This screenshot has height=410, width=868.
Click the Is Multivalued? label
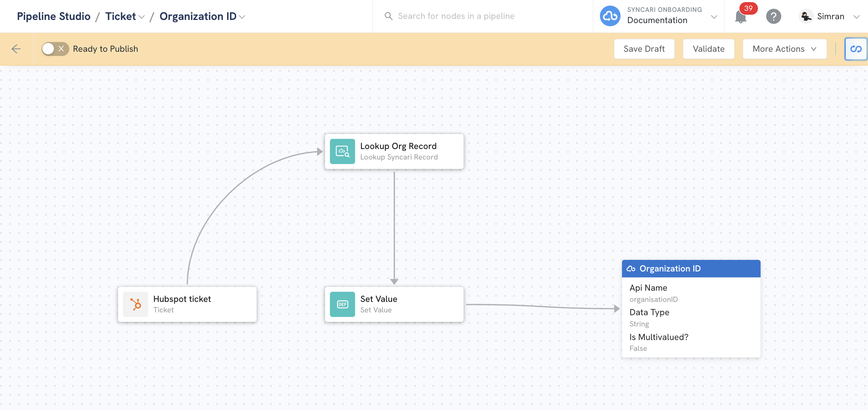659,337
